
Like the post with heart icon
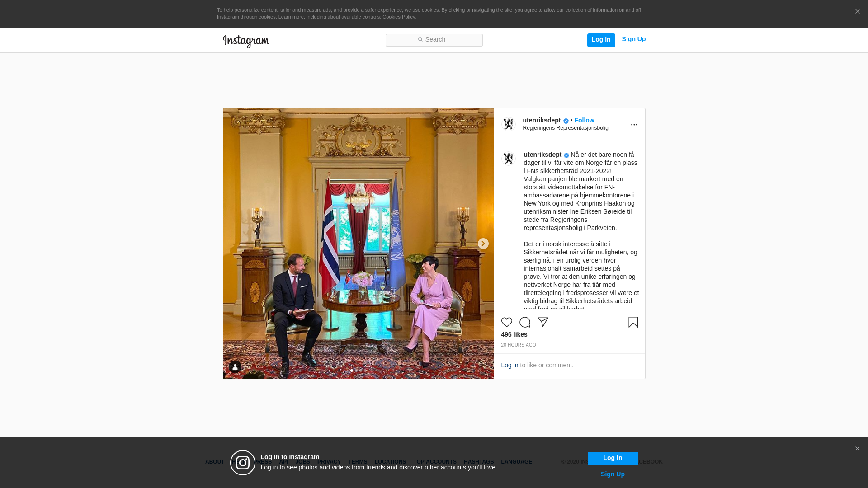click(506, 322)
